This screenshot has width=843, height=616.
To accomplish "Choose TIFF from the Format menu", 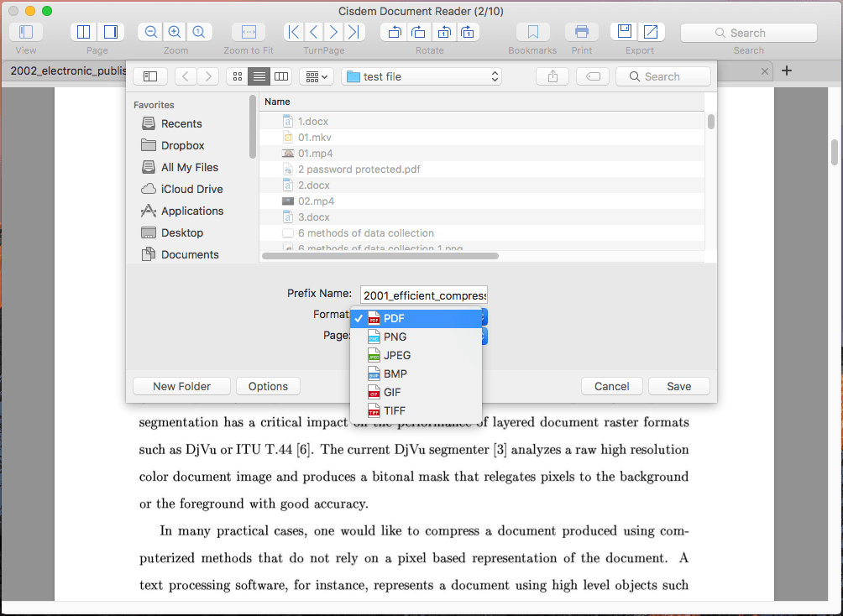I will coord(416,410).
